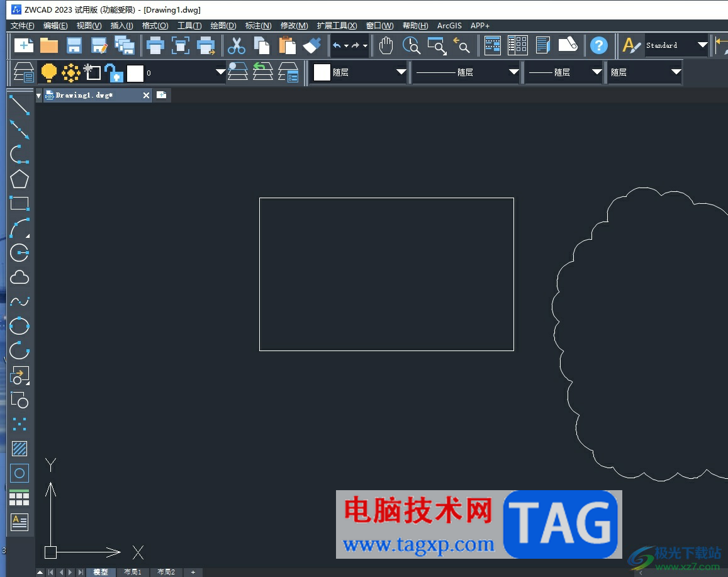Click the Help question mark icon

(599, 45)
